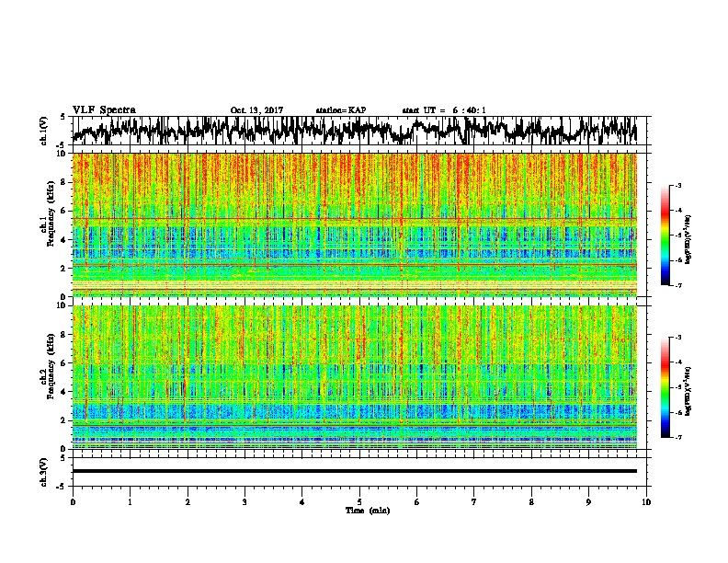This screenshot has width=728, height=563.
Task: Click the "start UT = 6:40:1" header text
Action: [x=444, y=110]
